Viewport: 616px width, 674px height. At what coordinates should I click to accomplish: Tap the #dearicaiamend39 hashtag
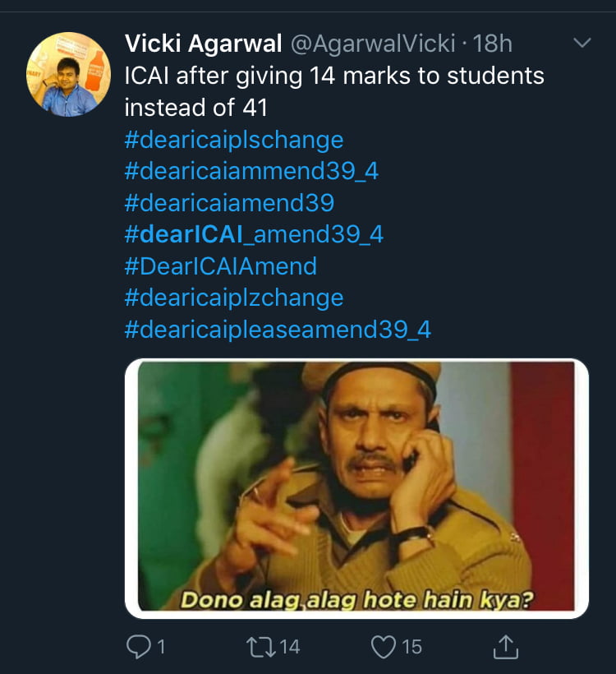click(229, 203)
